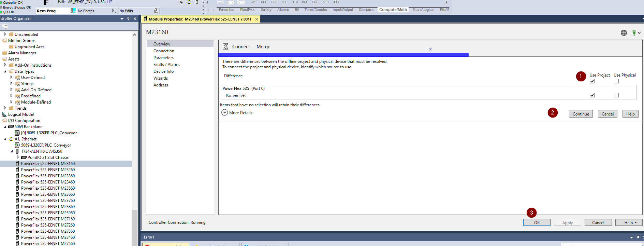Click the 1734-AENTR/C A45350 adapter icon

17,151
